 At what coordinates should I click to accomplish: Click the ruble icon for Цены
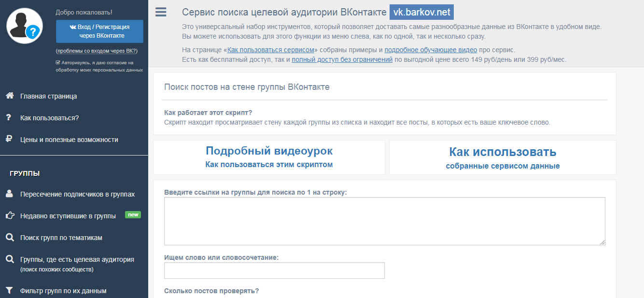[9, 139]
